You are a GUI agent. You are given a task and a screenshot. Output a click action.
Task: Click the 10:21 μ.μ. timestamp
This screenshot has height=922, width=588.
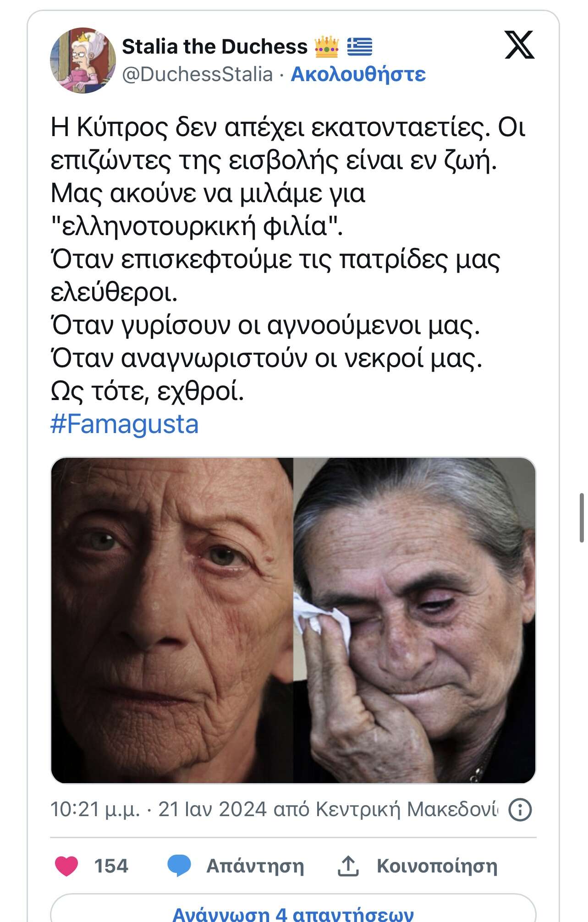tap(95, 810)
